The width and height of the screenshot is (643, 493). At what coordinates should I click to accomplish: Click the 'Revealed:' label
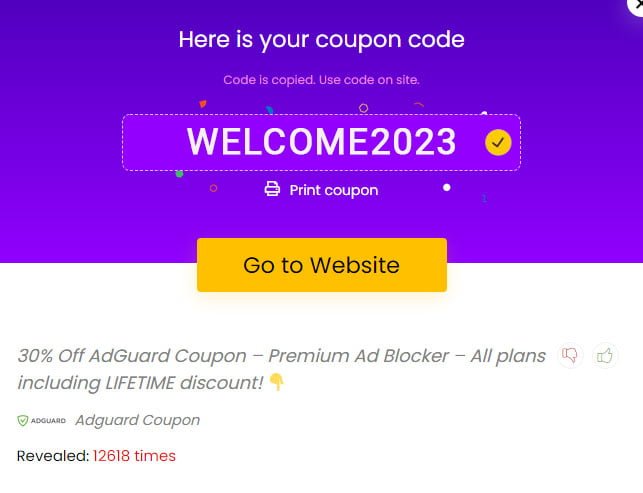53,456
